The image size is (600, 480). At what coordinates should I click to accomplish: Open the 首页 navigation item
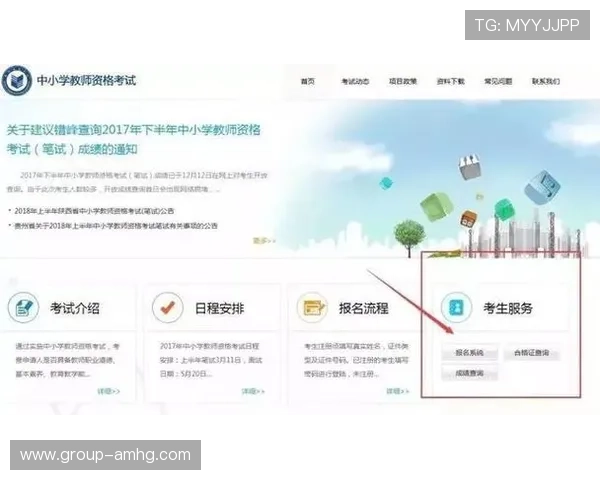click(x=308, y=81)
